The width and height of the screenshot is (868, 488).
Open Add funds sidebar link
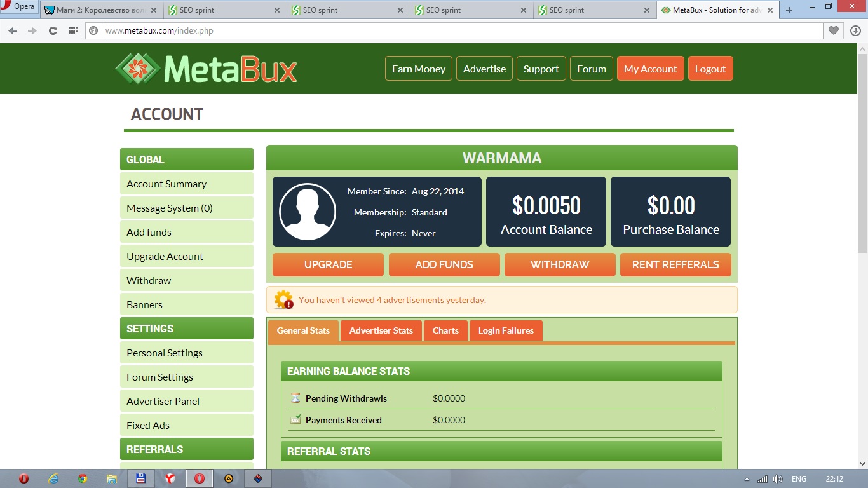(x=187, y=232)
